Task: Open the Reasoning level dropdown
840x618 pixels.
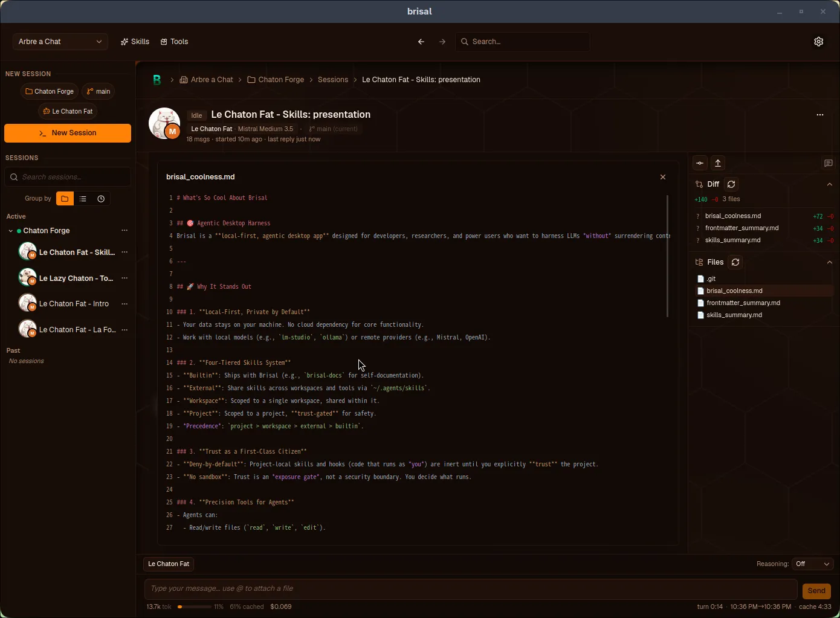Action: [x=813, y=564]
